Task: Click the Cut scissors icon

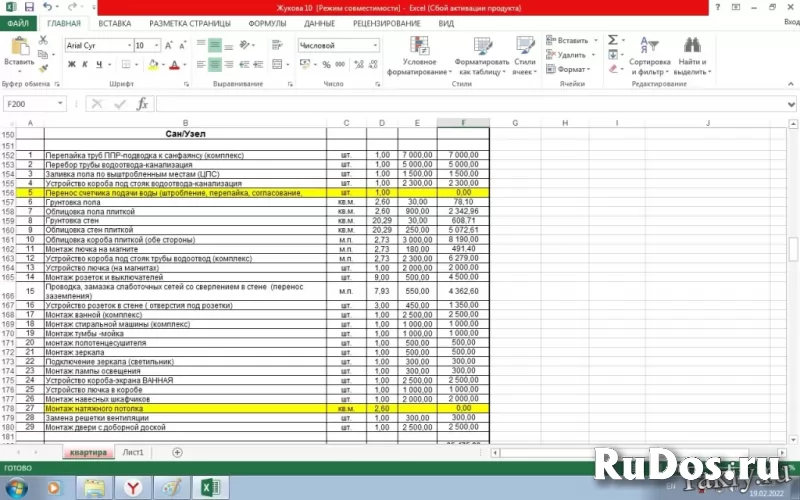Action: click(43, 40)
